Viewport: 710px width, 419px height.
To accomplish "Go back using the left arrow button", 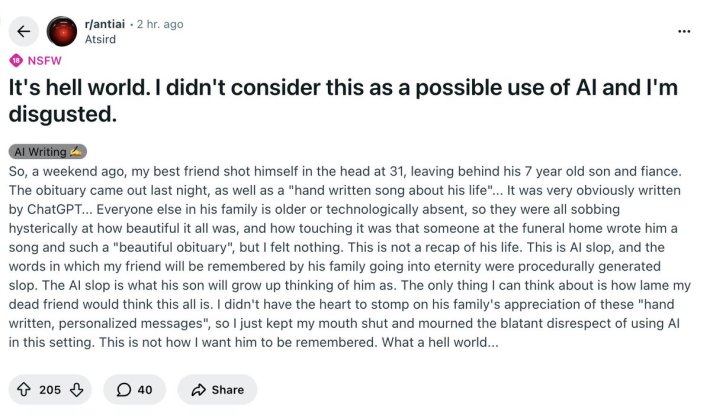I will pos(25,31).
